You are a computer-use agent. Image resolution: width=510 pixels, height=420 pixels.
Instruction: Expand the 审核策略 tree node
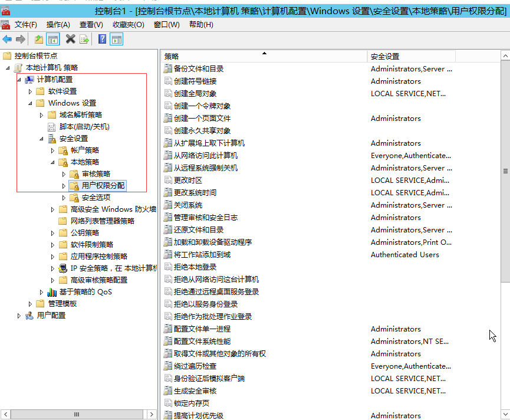(64, 174)
